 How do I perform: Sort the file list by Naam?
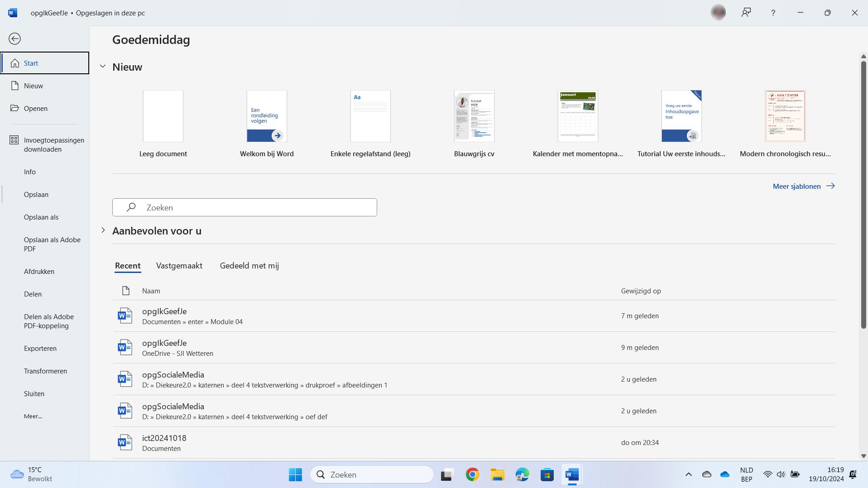(x=151, y=291)
